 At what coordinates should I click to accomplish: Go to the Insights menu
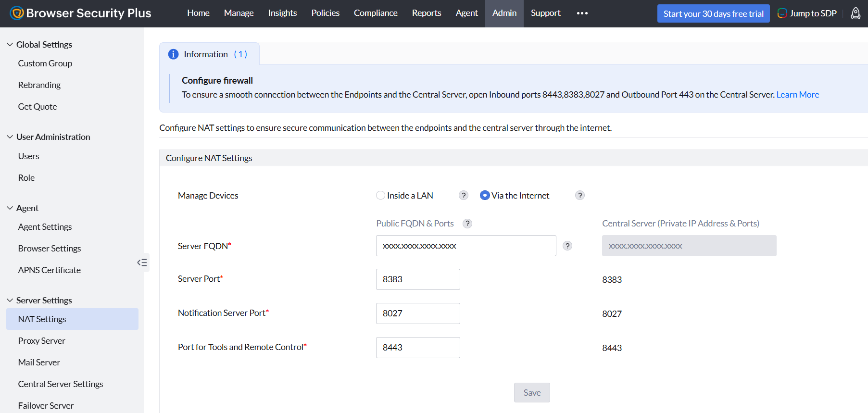click(x=282, y=13)
